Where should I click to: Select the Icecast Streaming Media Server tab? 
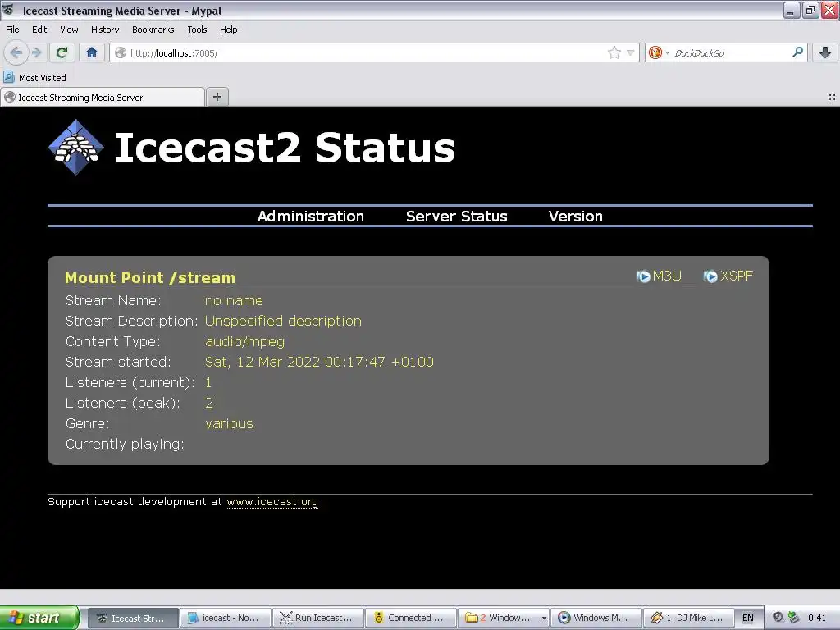(102, 98)
